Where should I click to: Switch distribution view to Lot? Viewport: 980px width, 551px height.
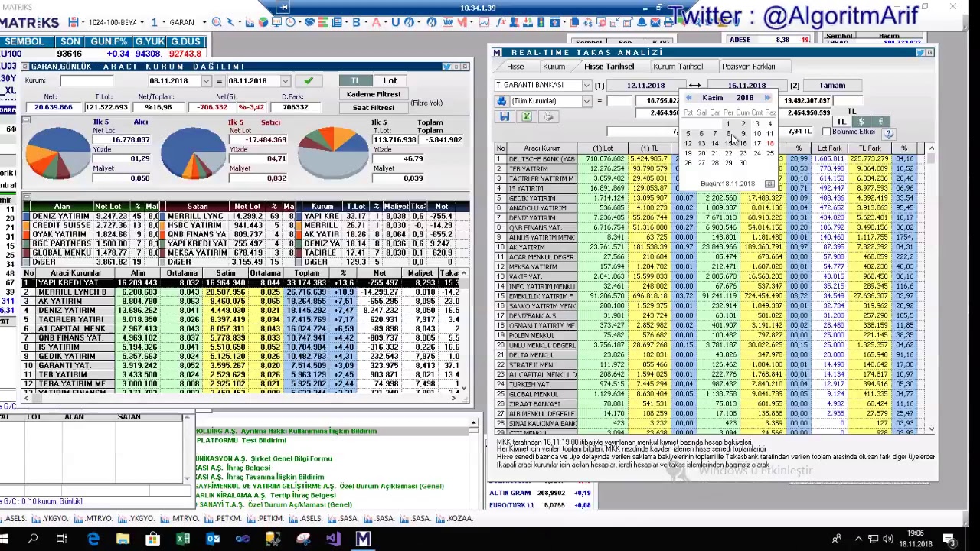click(390, 80)
